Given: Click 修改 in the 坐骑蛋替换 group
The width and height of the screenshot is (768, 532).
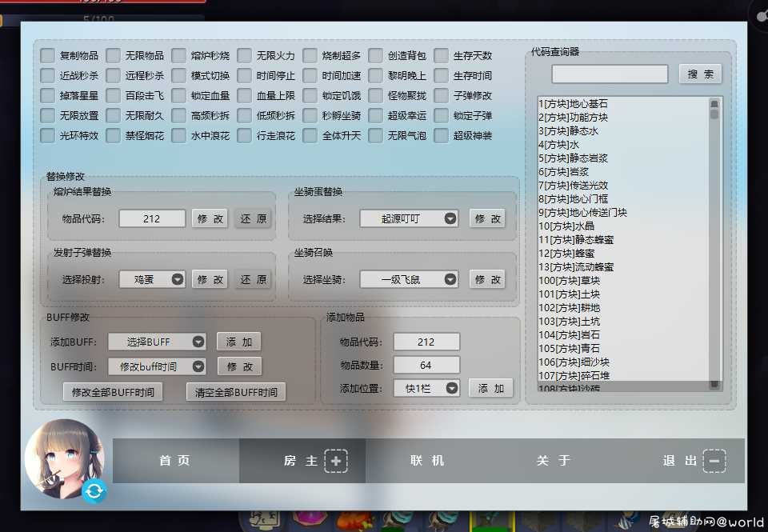Looking at the screenshot, I should coord(487,218).
